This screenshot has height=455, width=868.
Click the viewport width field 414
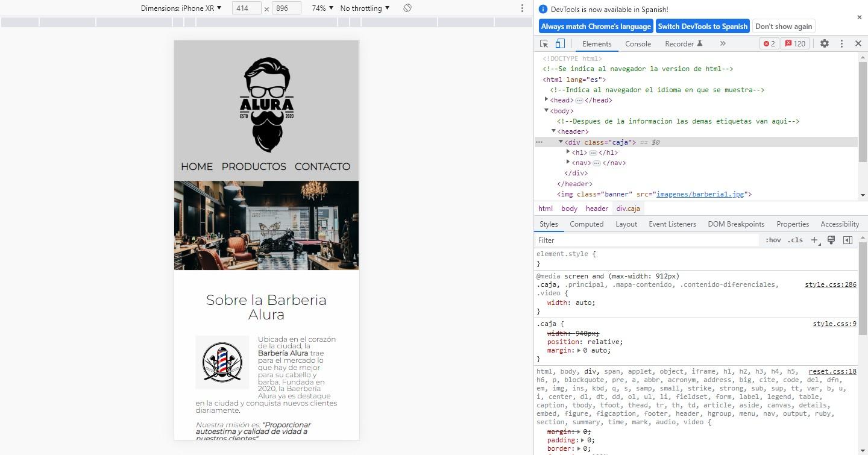tap(247, 8)
